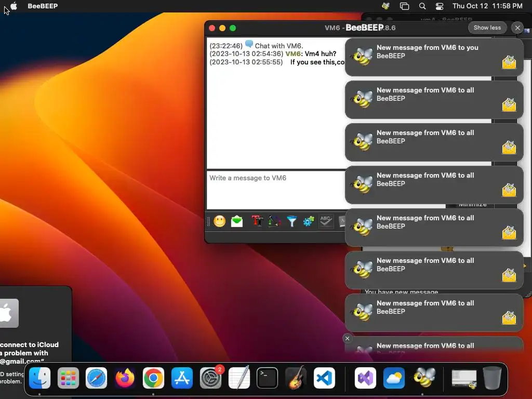Click the message starting 'If you see this'
Image resolution: width=532 pixels, height=399 pixels.
pos(317,62)
